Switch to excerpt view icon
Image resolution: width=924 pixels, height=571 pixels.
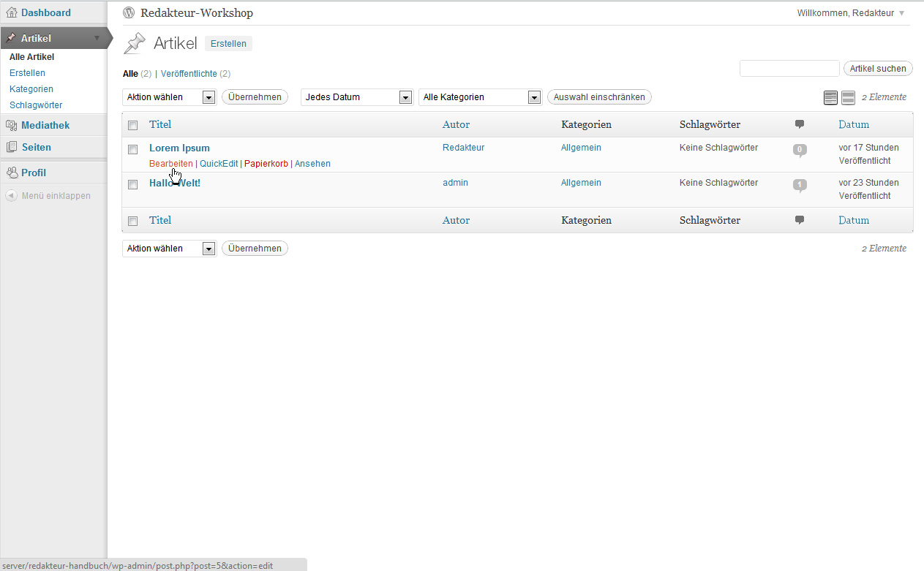(848, 97)
